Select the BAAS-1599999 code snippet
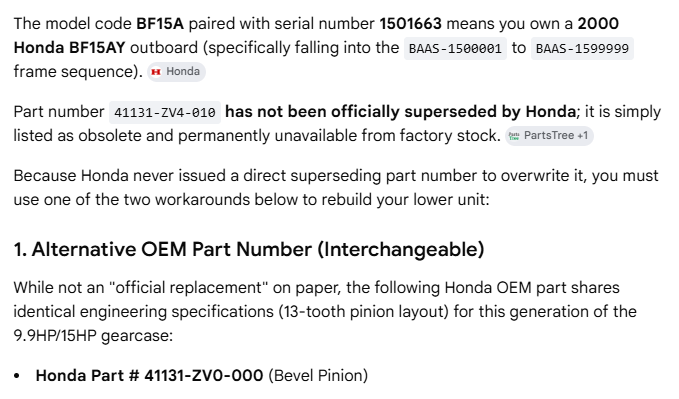The image size is (679, 399). (582, 48)
